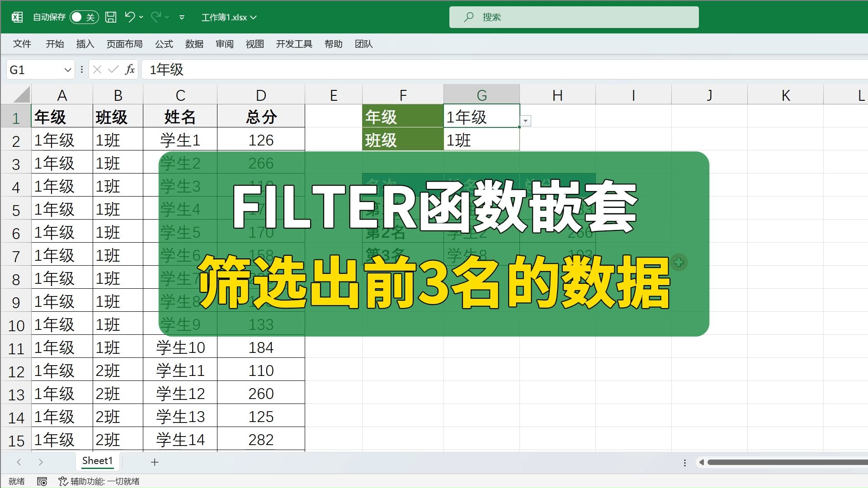868x488 pixels.
Task: Select the Sheet1 sheet tab
Action: (97, 461)
